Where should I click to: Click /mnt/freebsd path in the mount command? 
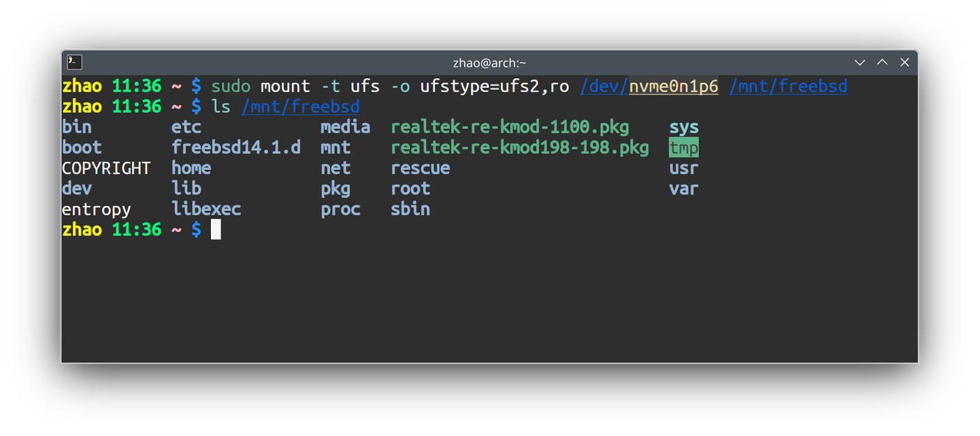pos(788,86)
